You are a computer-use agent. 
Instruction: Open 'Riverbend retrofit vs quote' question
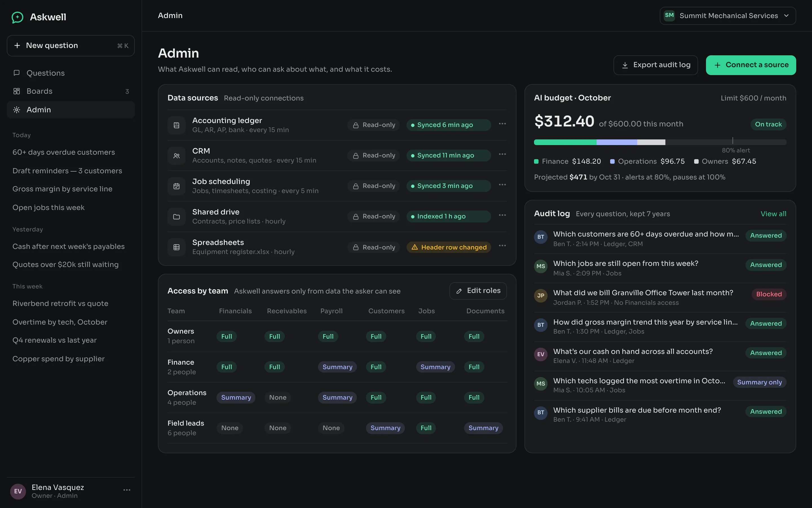pos(60,304)
